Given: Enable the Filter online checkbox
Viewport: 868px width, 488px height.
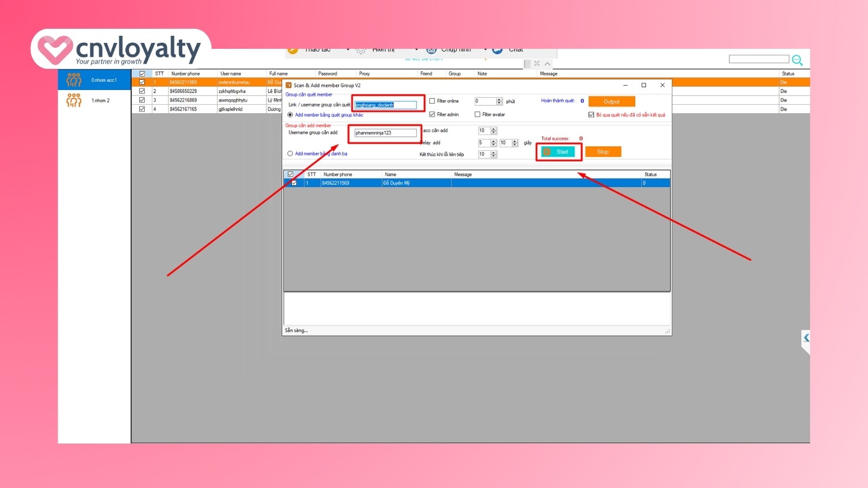Looking at the screenshot, I should (x=432, y=101).
